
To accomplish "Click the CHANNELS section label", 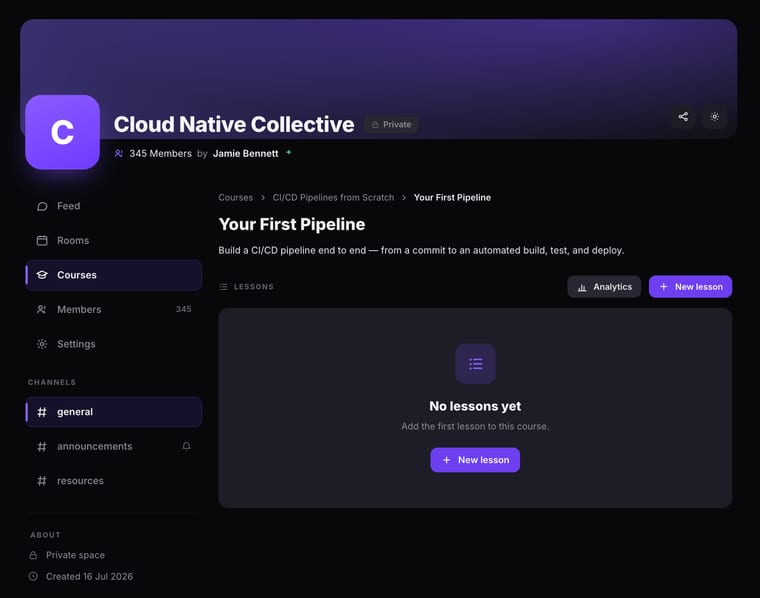I will click(x=52, y=382).
